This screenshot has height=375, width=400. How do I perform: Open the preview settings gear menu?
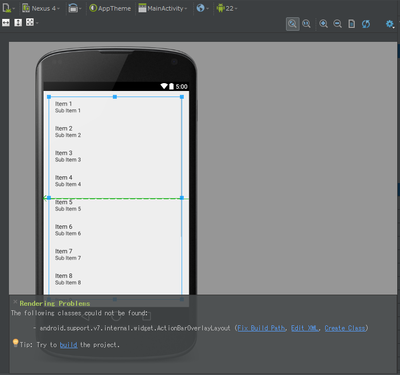(x=390, y=24)
